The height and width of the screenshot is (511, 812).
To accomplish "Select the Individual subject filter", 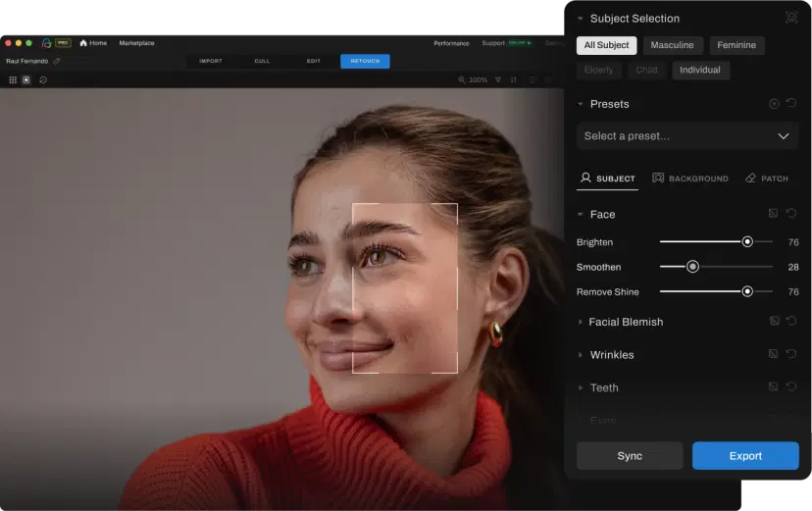I will click(x=700, y=70).
